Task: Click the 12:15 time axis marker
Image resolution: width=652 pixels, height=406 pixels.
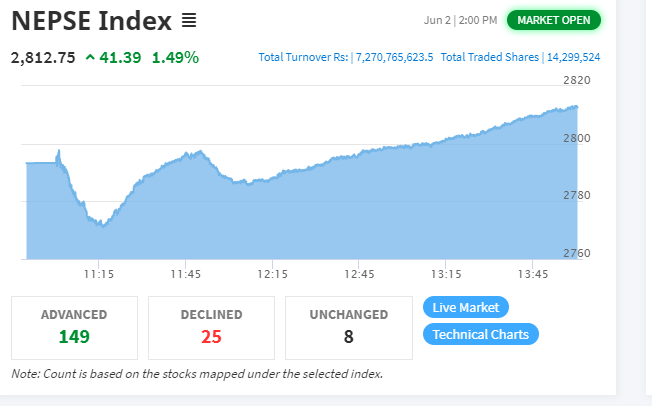Action: click(x=272, y=274)
